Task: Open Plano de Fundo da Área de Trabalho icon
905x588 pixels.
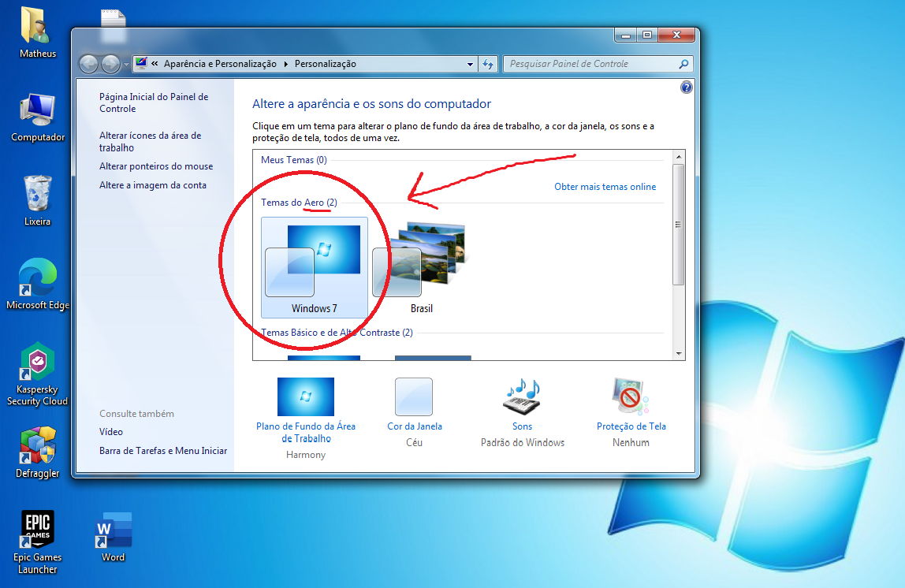Action: tap(306, 396)
